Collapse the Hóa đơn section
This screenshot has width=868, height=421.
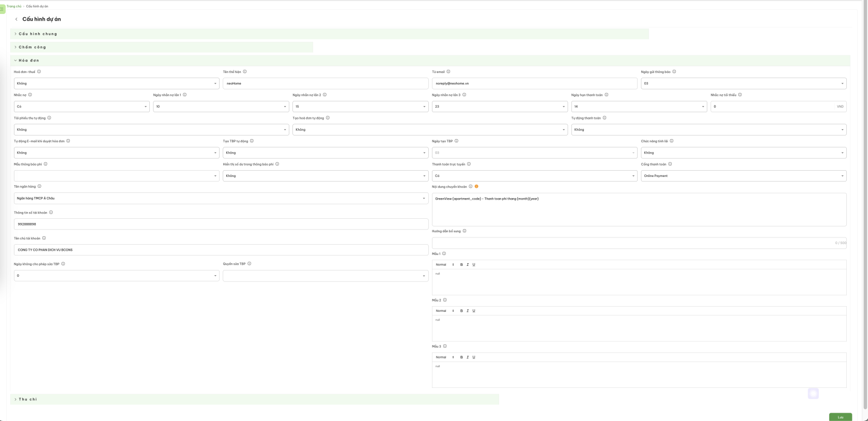(430, 61)
